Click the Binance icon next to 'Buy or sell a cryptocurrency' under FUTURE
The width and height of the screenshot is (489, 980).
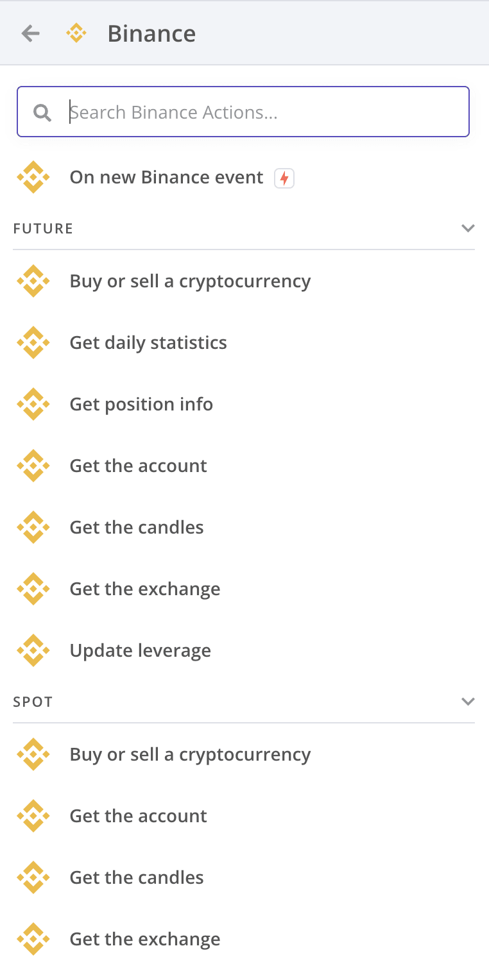[33, 281]
